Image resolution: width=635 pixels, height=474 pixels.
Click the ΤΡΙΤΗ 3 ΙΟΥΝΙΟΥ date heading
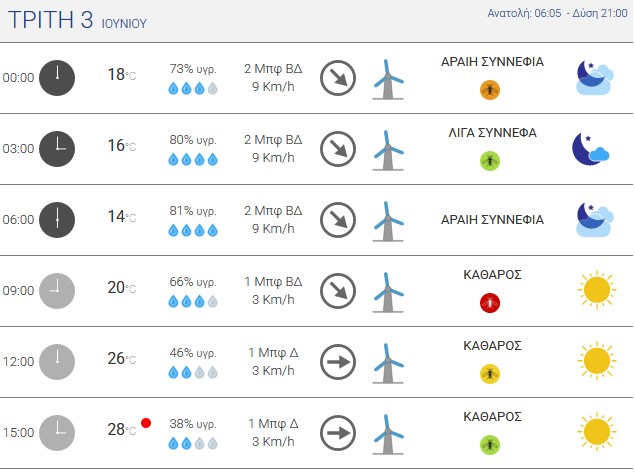coord(77,20)
